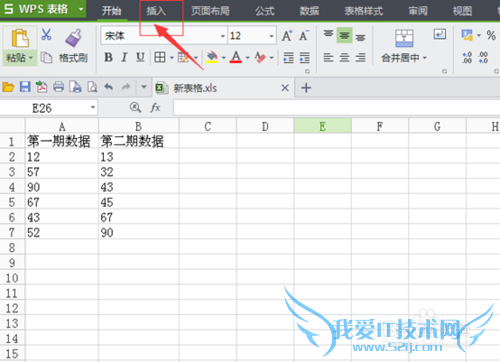The image size is (500, 362).
Task: Click in the formula bar input
Action: pos(336,108)
